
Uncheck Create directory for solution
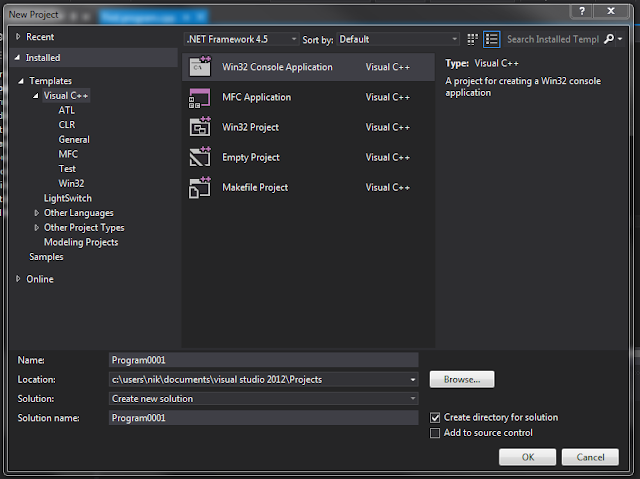pos(435,417)
